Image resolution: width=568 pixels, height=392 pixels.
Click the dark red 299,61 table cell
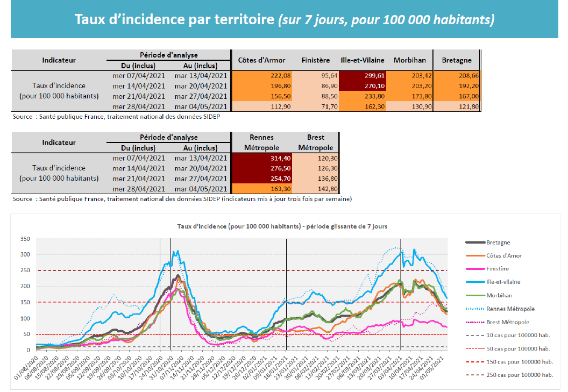point(366,76)
